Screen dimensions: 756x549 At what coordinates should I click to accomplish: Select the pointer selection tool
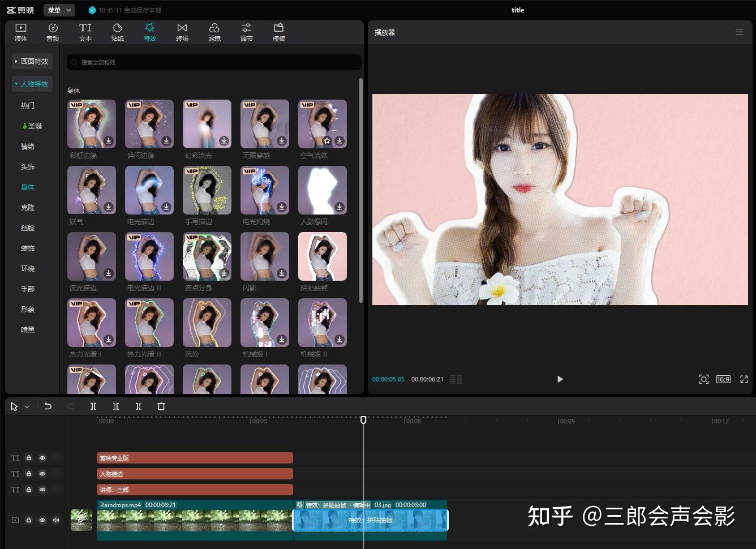coord(14,406)
